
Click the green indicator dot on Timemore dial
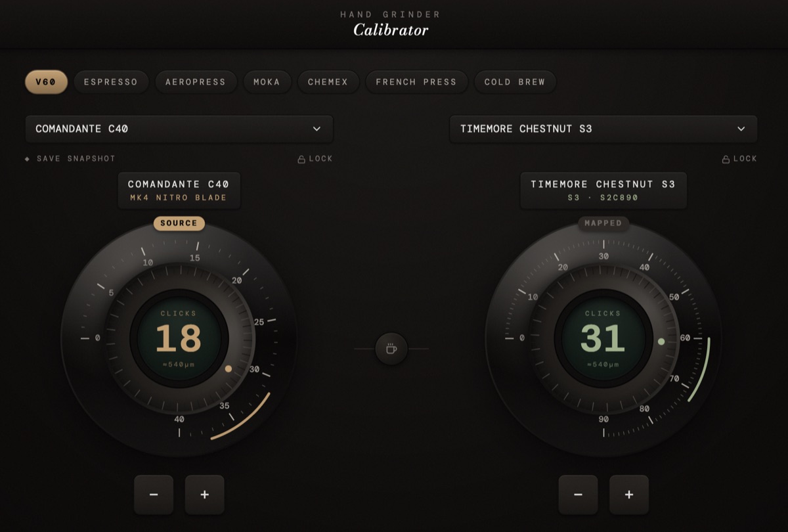tap(661, 342)
